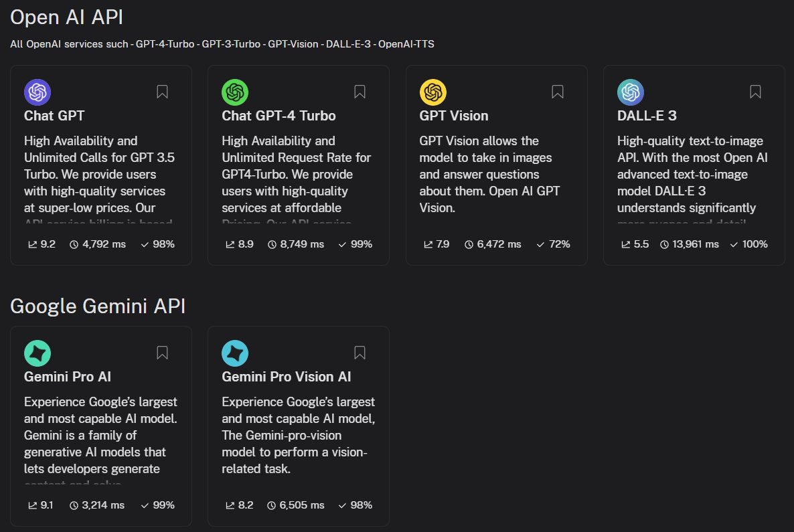Click the 4,792 ms latency value
The width and height of the screenshot is (794, 532).
pyautogui.click(x=104, y=244)
